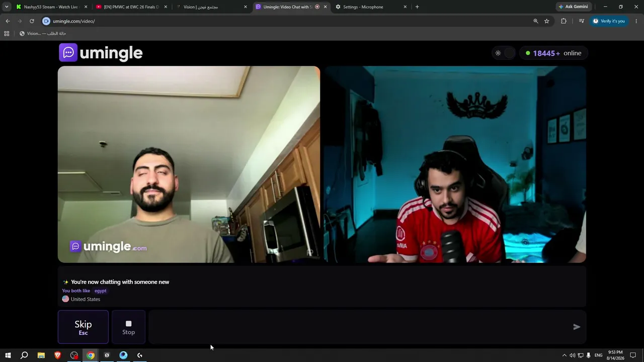Screen dimensions: 644x362
Task: Click the recording indicator on Umingle tab
Action: pyautogui.click(x=317, y=7)
